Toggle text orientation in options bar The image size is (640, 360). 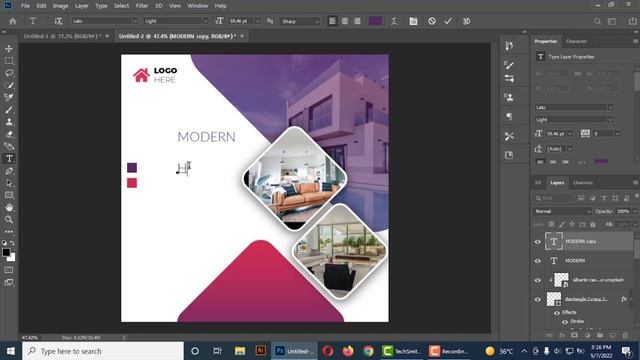click(x=58, y=21)
